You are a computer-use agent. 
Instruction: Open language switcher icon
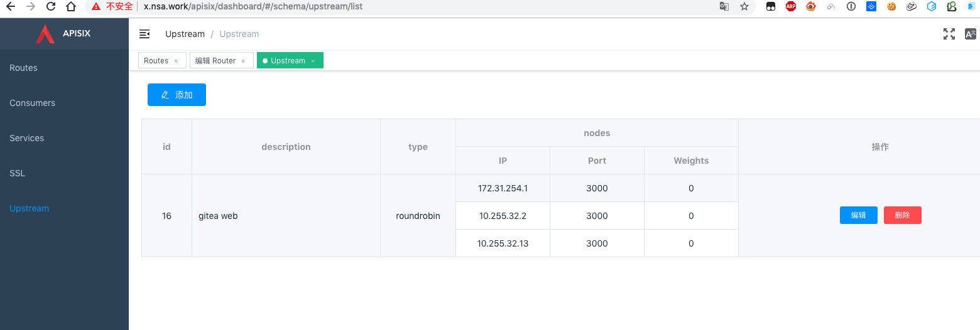tap(971, 34)
